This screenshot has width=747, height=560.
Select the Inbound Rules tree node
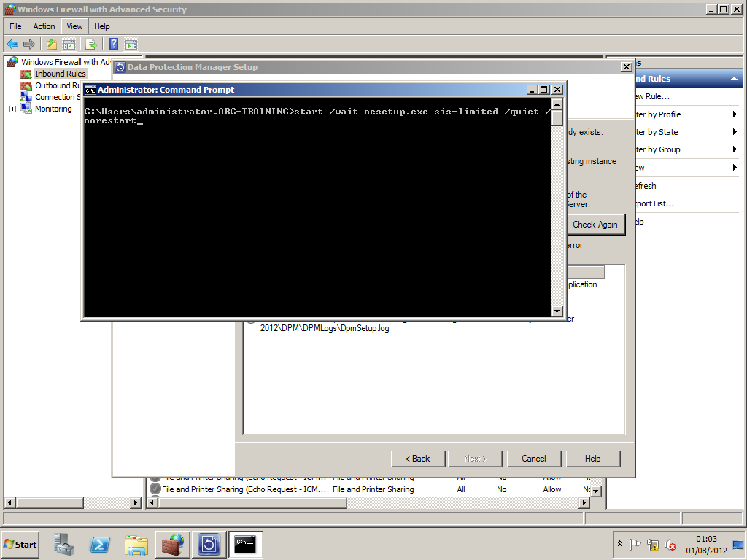click(60, 74)
